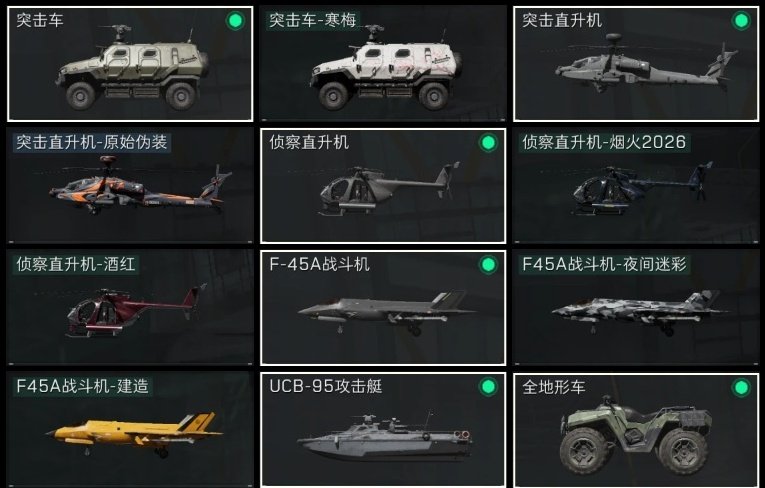765x488 pixels.
Task: Toggle green equipped dot on UCB-95攻击艇
Action: pyautogui.click(x=488, y=386)
